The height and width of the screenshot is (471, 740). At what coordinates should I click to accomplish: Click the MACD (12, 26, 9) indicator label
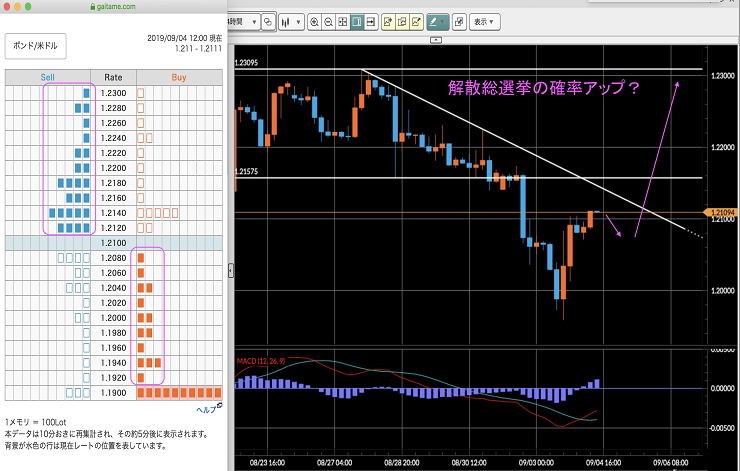pyautogui.click(x=261, y=361)
